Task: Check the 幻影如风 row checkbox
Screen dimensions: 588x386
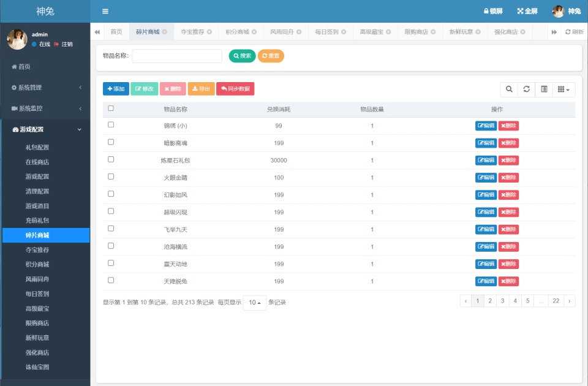Action: click(x=111, y=194)
